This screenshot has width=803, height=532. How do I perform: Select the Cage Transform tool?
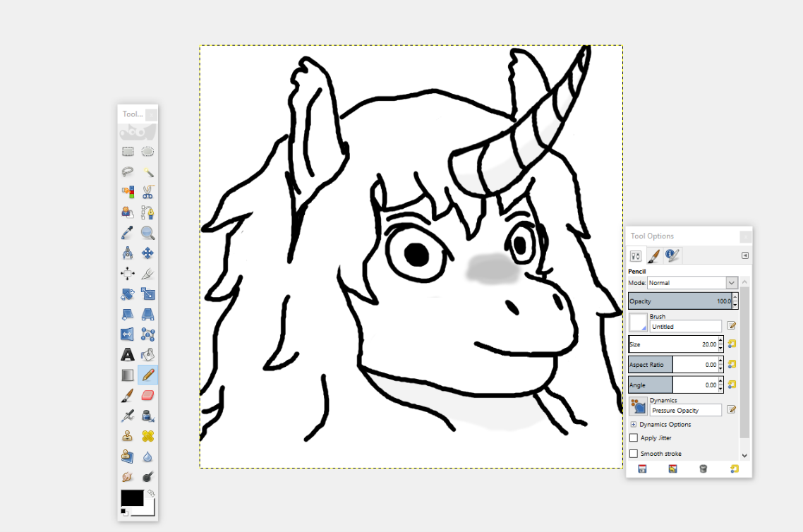(x=147, y=334)
